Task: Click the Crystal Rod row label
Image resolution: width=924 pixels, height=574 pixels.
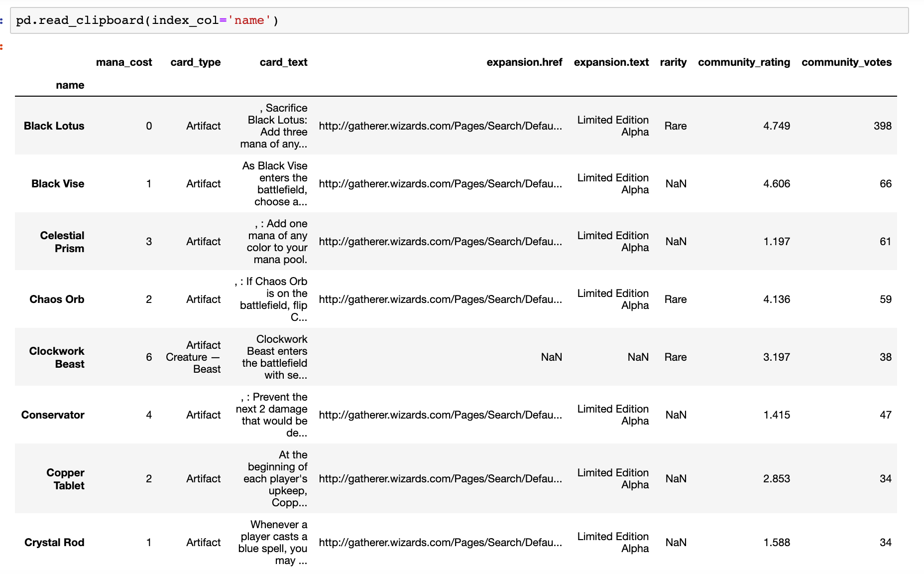Action: tap(54, 543)
